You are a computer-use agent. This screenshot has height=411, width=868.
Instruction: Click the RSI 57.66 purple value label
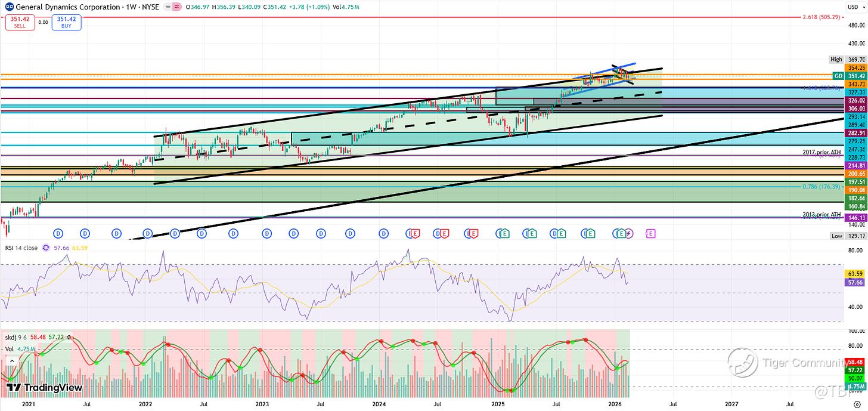[855, 282]
